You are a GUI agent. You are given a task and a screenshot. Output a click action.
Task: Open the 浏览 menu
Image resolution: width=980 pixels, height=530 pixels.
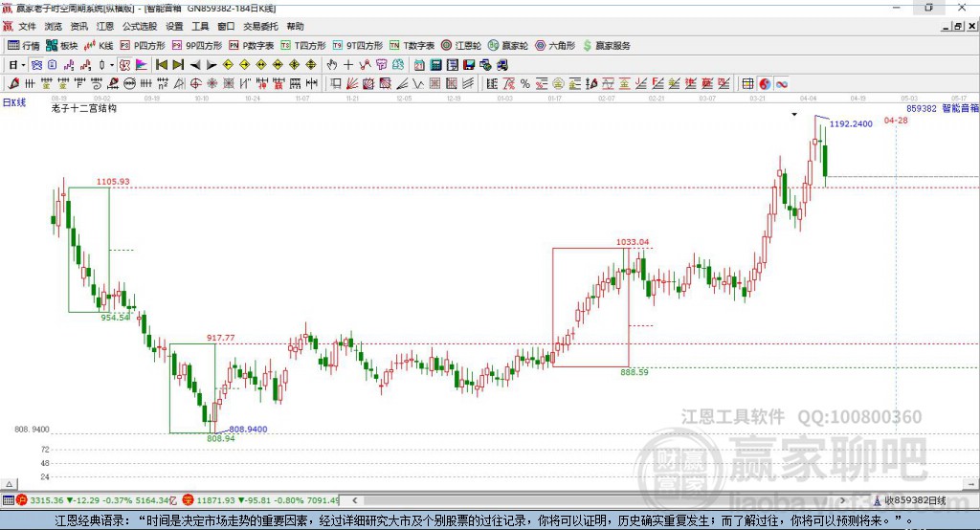(54, 26)
